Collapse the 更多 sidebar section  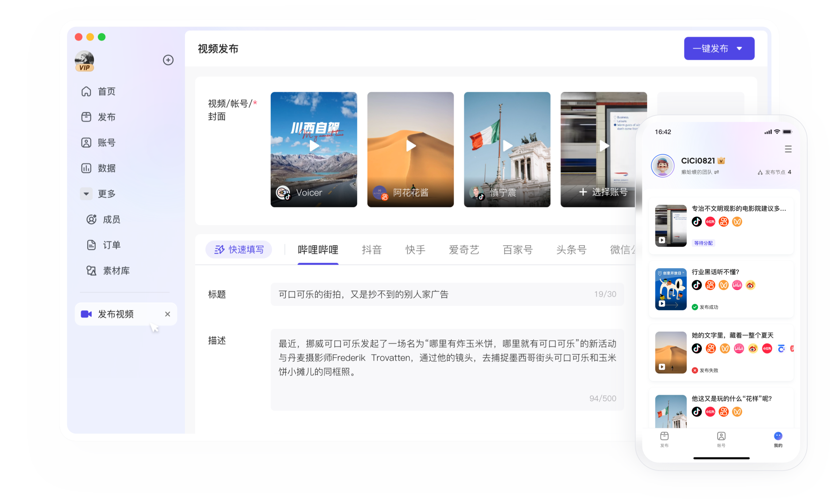pos(86,194)
